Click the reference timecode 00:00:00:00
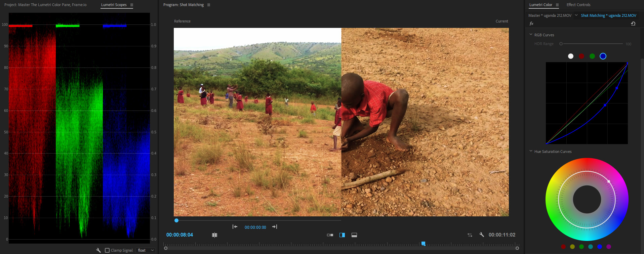The width and height of the screenshot is (644, 254). 255,227
